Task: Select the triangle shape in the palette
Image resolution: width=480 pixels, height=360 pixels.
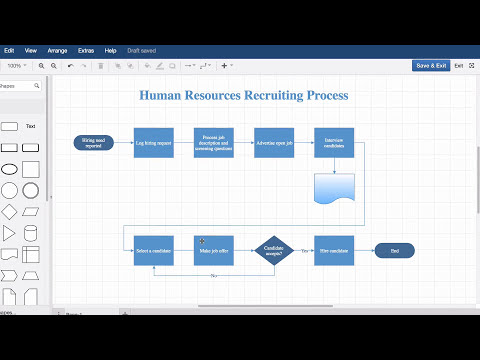Action: point(9,233)
